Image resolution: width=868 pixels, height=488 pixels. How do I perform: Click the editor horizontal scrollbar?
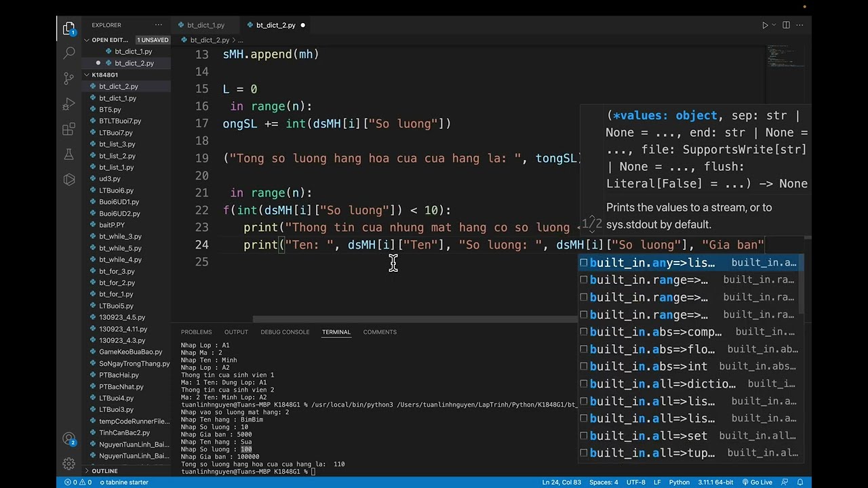point(416,319)
